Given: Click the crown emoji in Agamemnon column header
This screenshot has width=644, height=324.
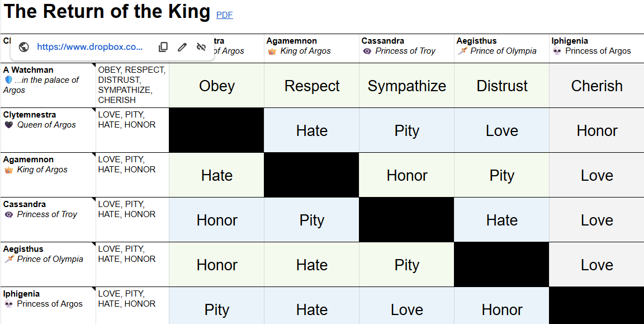Looking at the screenshot, I should click(x=272, y=51).
